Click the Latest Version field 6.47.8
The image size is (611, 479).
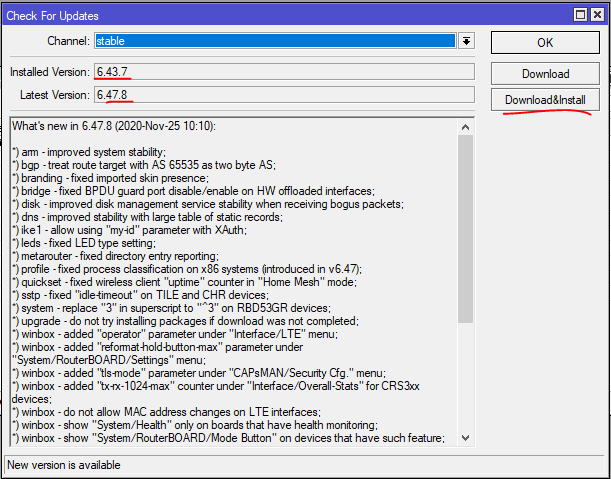pos(284,95)
